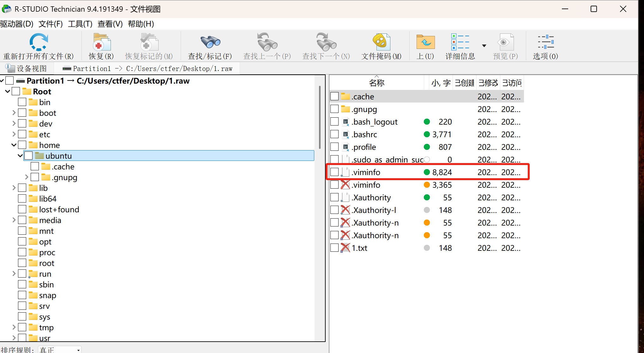Open the Options (选项) sliders icon

point(545,42)
